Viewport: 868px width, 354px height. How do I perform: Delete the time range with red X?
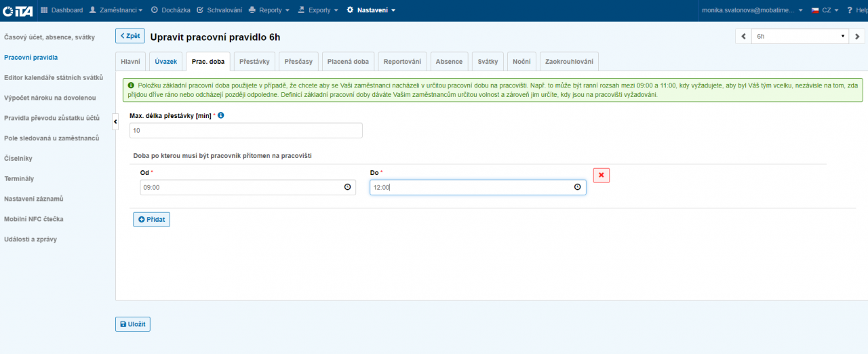pos(601,175)
